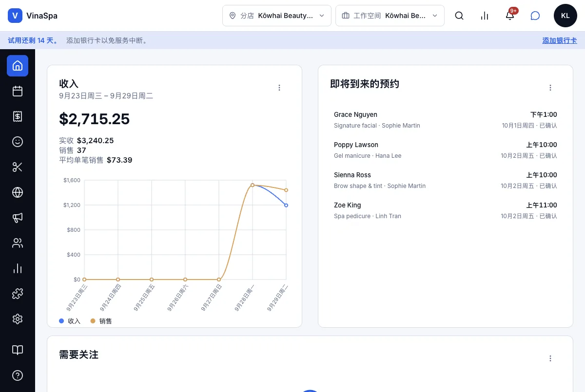Image resolution: width=585 pixels, height=392 pixels.
Task: Open Zoe King's appointment
Action: click(446, 210)
